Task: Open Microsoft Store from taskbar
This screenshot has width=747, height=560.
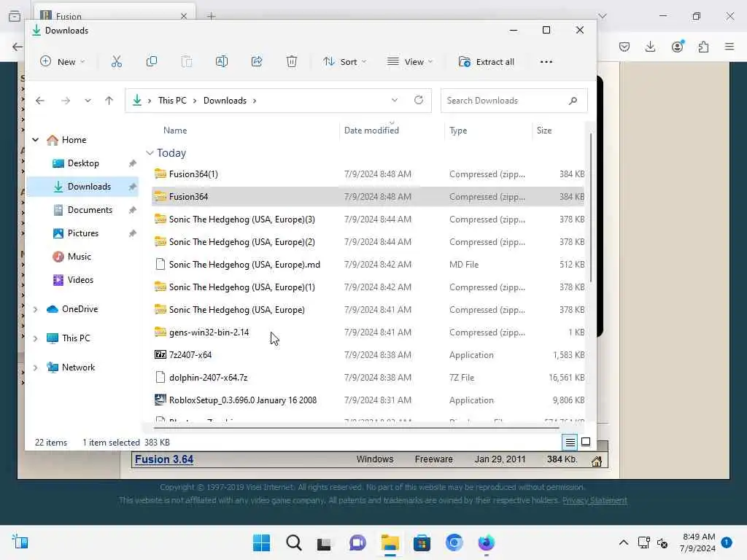Action: [422, 542]
